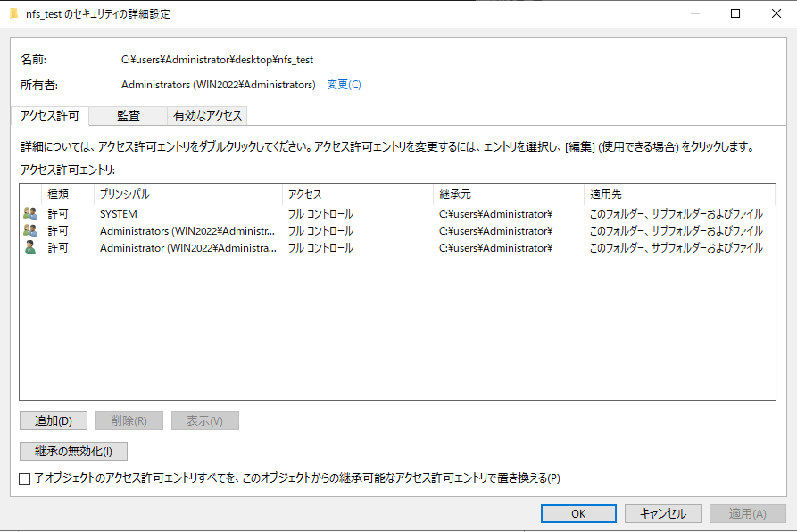The width and height of the screenshot is (797, 532).
Task: Click the 適用先 column header
Action: (678, 194)
